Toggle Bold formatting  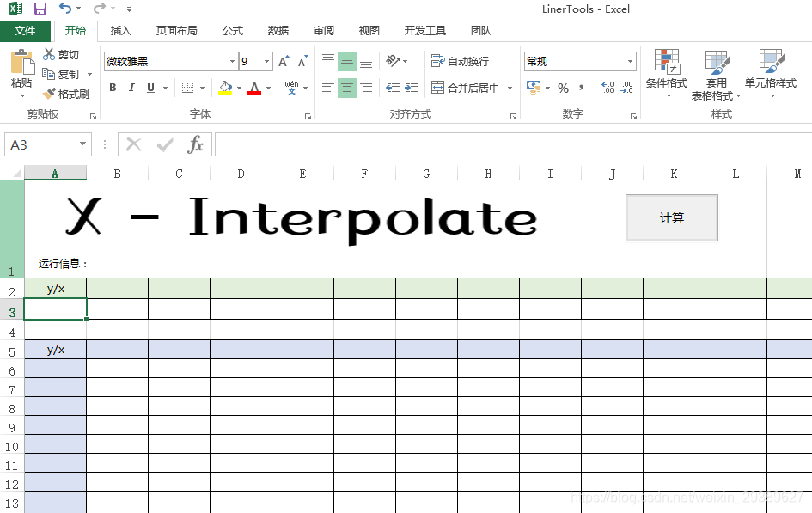click(x=113, y=88)
